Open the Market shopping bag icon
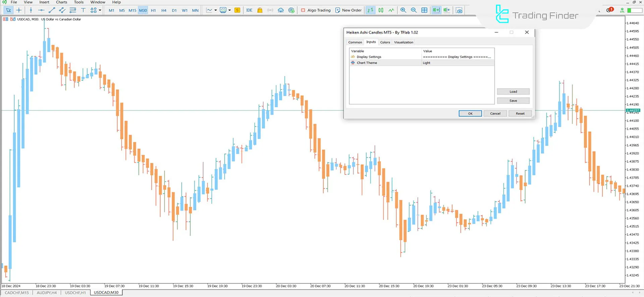This screenshot has height=297, width=644. [260, 10]
